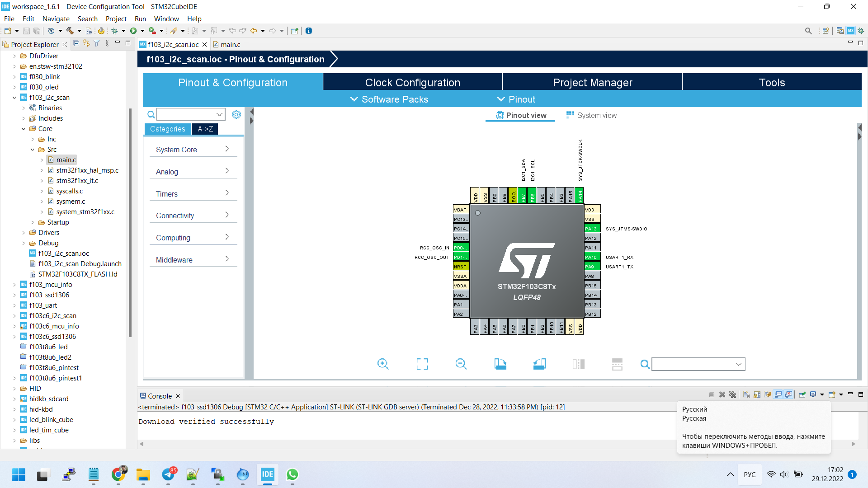Switch to System view
Screen dimensions: 868x488
(591, 115)
